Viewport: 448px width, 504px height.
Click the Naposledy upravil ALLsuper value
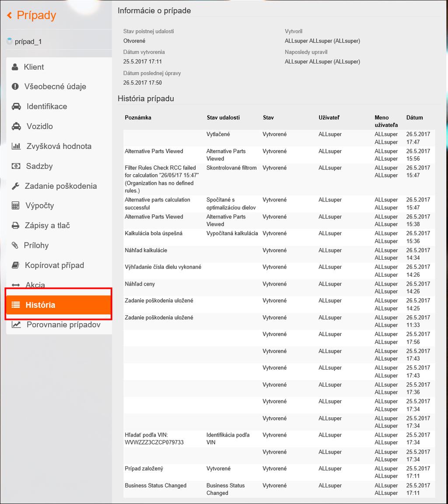click(x=322, y=61)
